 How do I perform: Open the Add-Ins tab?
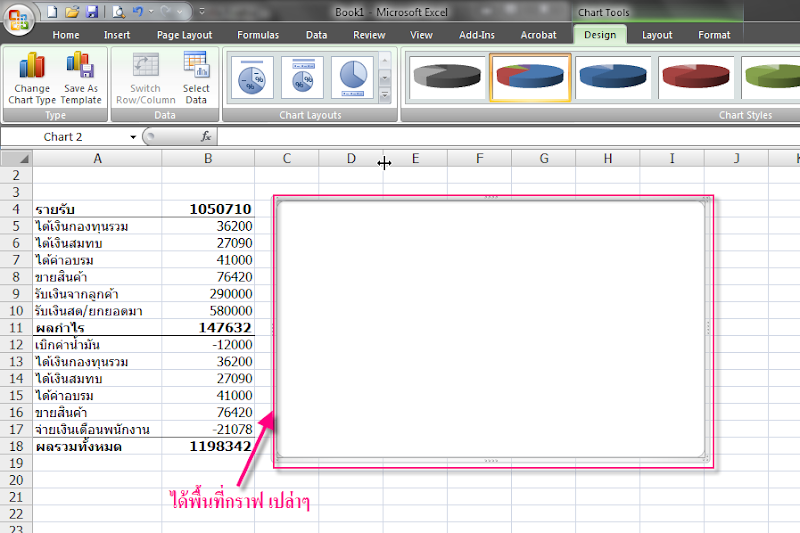tap(477, 35)
